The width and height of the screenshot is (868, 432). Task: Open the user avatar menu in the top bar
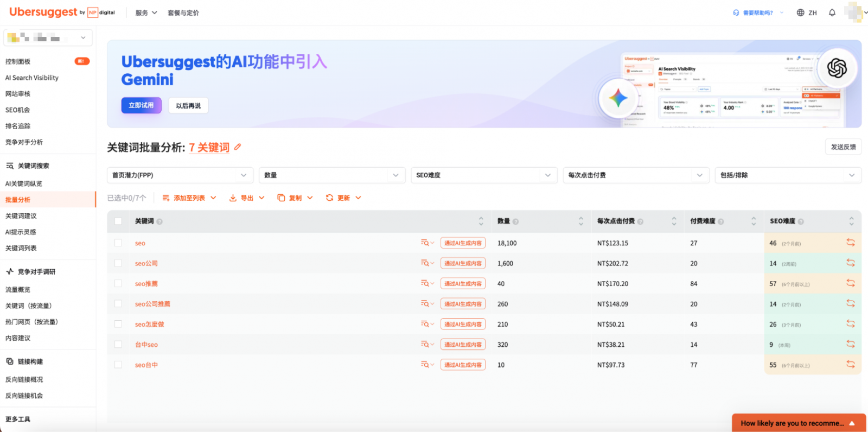pos(855,12)
